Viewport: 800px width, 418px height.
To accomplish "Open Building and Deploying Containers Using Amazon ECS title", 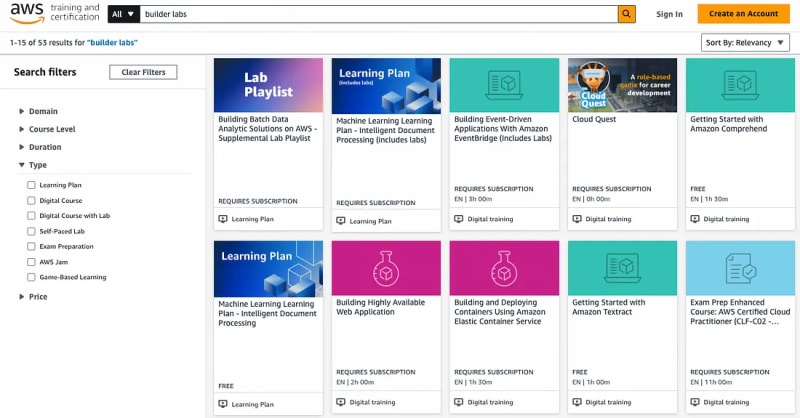I will 500,312.
